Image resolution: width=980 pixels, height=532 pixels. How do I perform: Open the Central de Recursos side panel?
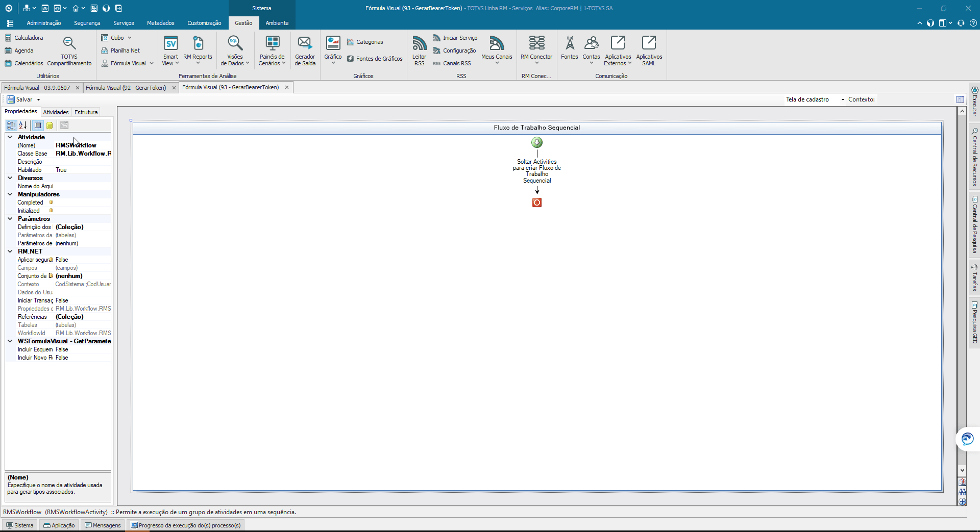[974, 157]
